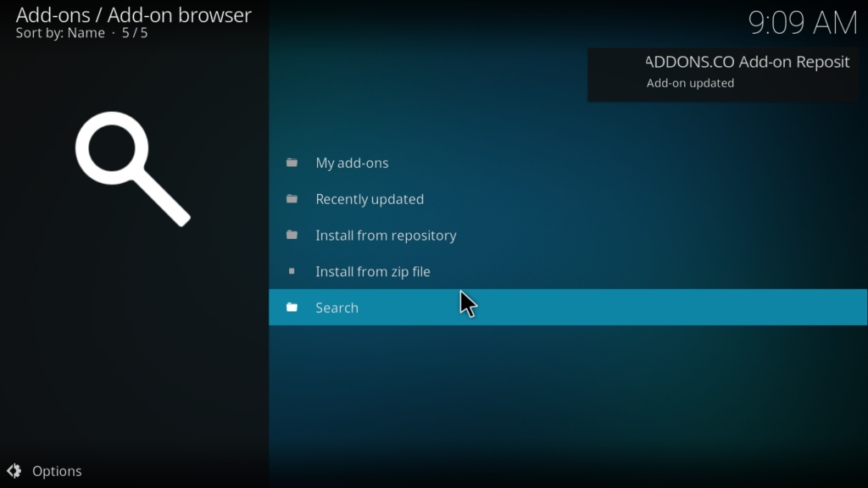Click the large magnifying glass artwork
This screenshot has height=488, width=868.
(x=133, y=169)
